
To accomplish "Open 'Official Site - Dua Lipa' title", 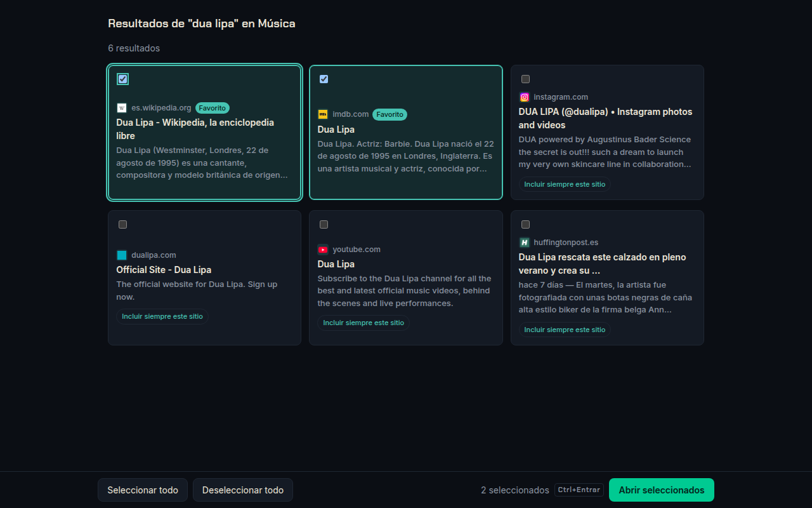I will coord(164,270).
